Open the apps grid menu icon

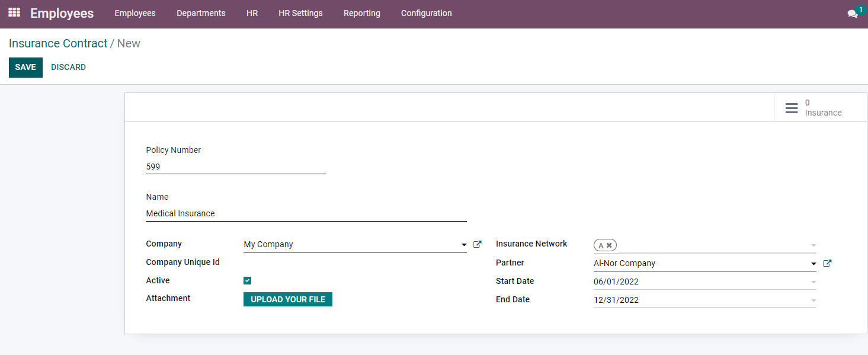pyautogui.click(x=14, y=12)
